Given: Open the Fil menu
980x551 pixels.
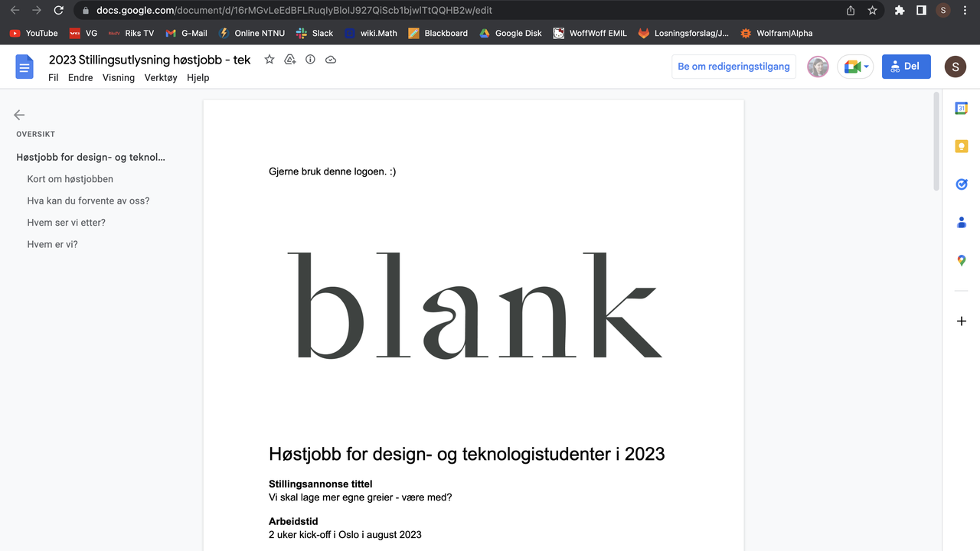Looking at the screenshot, I should (53, 77).
